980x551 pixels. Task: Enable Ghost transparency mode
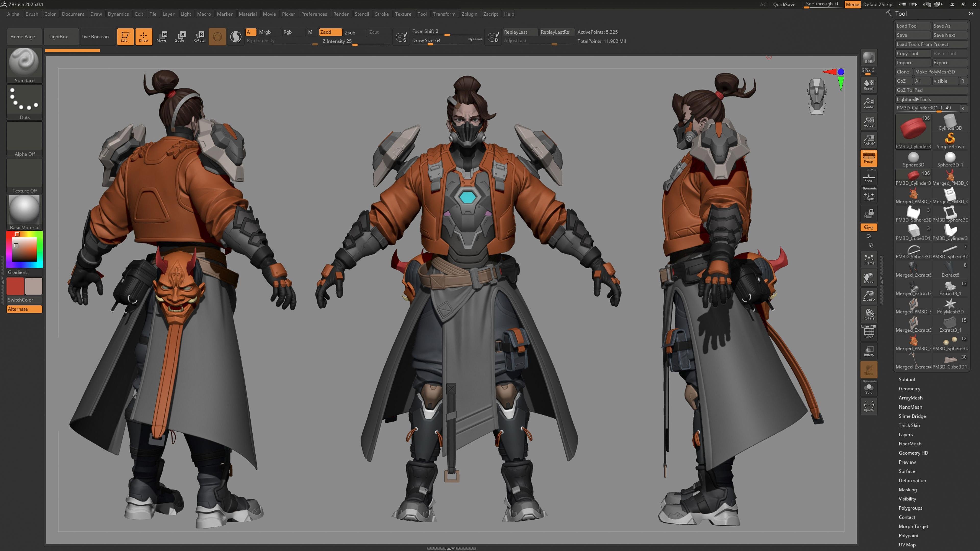click(869, 370)
